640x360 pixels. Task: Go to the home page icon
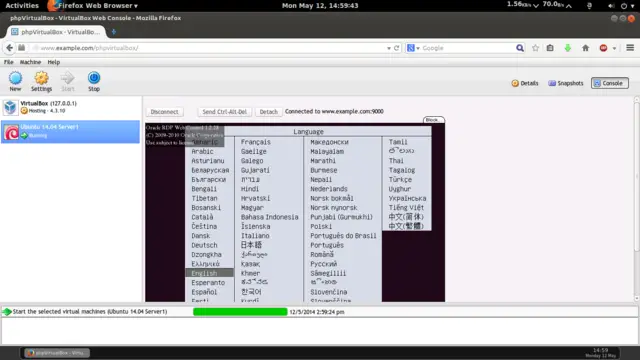585,48
